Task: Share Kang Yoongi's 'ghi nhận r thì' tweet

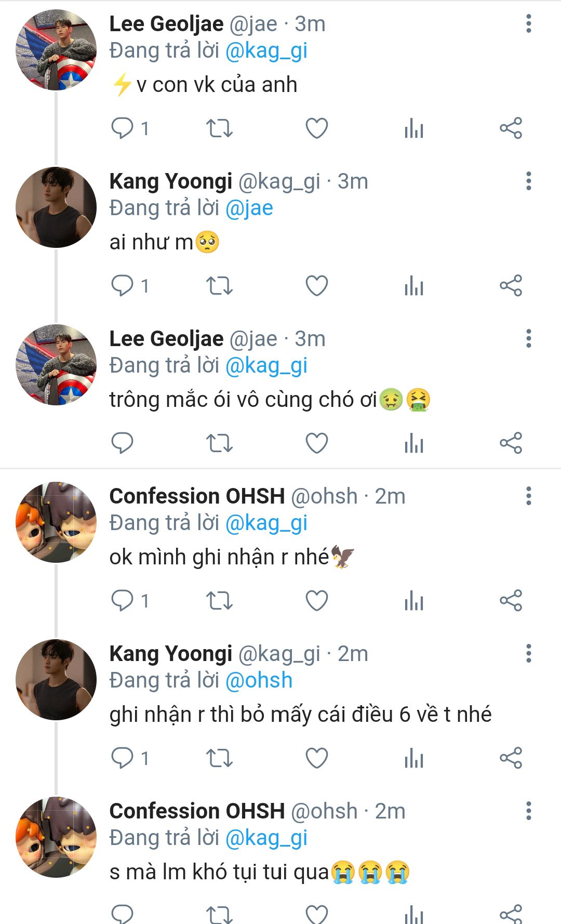Action: coord(511,758)
